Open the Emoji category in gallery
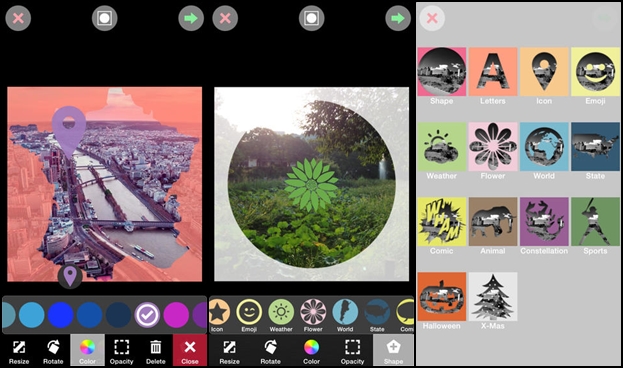 pos(595,76)
